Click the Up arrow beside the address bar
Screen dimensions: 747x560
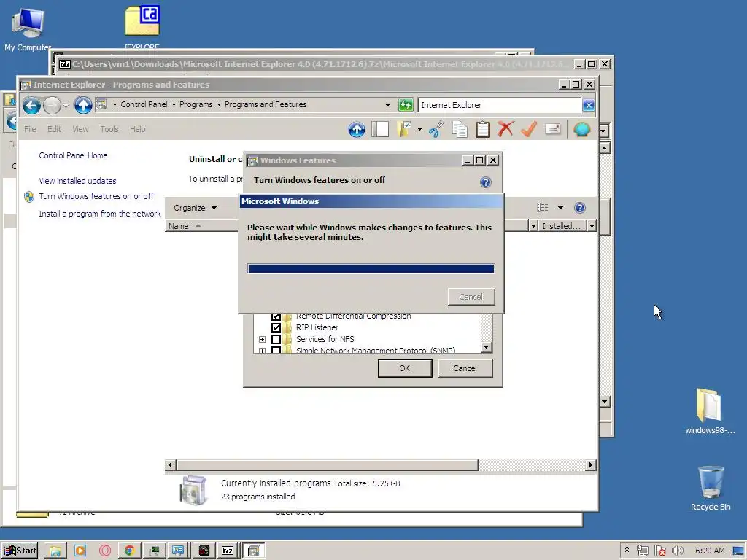pyautogui.click(x=83, y=105)
